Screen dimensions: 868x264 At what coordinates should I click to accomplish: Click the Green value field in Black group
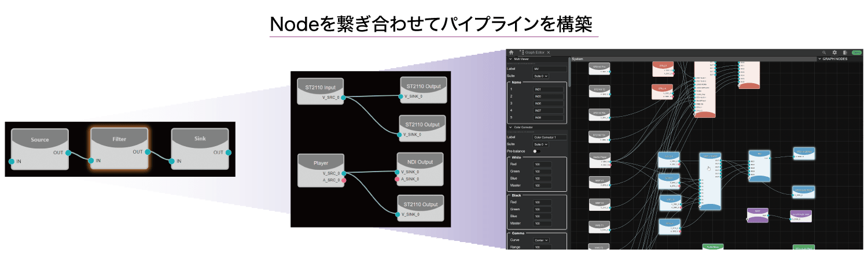pos(542,209)
